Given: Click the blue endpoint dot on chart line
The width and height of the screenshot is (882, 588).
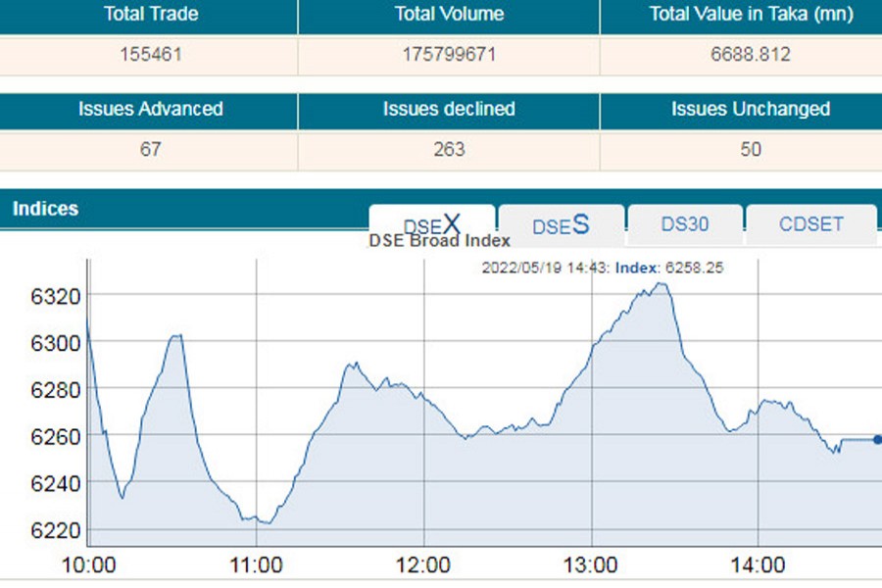Looking at the screenshot, I should click(876, 440).
